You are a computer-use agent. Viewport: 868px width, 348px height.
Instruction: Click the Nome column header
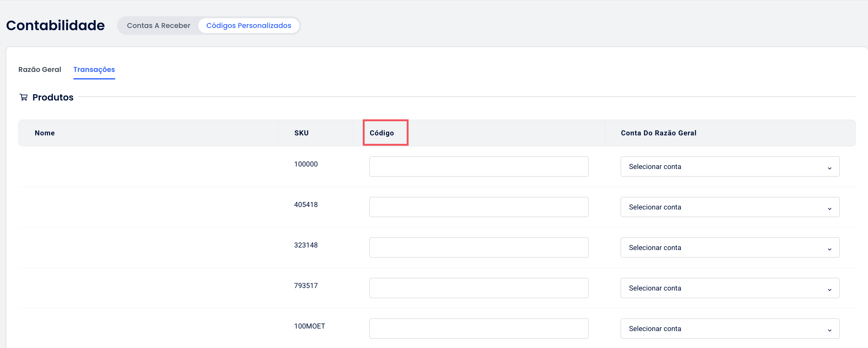coord(45,133)
